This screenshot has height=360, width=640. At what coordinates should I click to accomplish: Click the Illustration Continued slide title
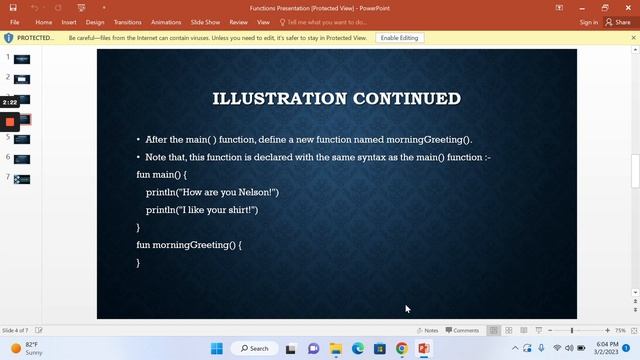click(x=337, y=98)
